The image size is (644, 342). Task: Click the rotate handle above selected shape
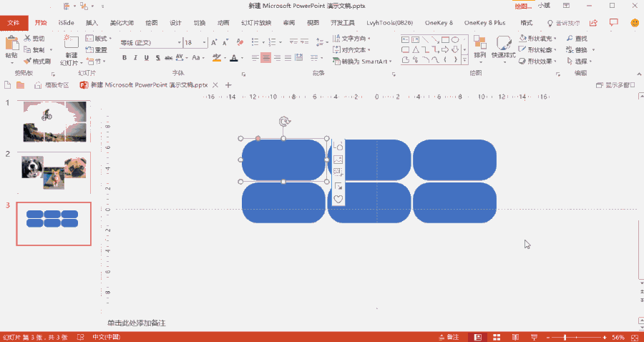click(x=284, y=122)
